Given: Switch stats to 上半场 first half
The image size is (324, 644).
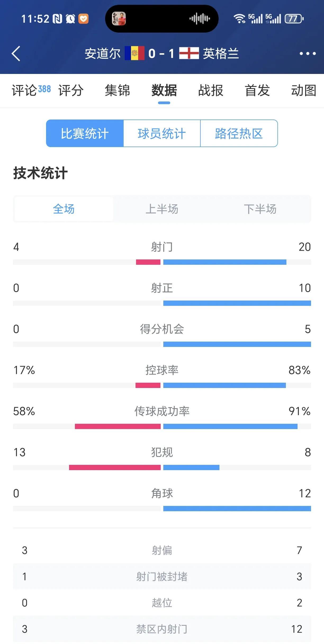Looking at the screenshot, I should 162,209.
